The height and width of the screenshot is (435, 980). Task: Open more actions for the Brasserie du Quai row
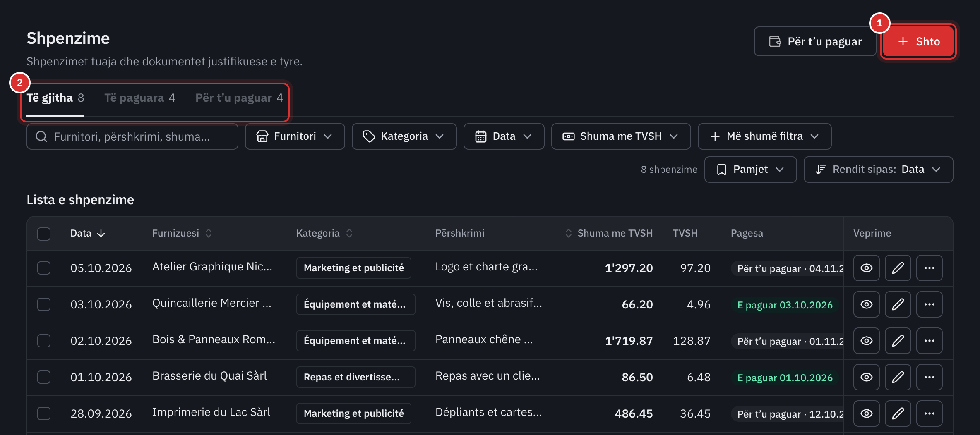click(929, 377)
